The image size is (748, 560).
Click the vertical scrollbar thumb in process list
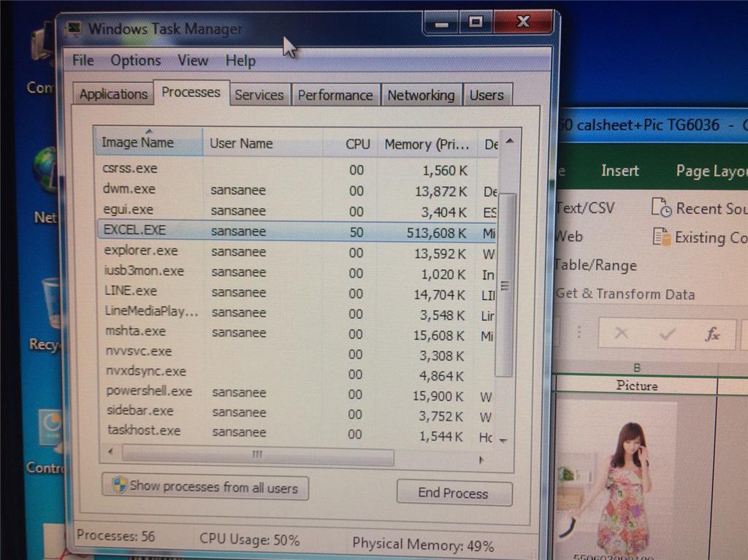(505, 285)
